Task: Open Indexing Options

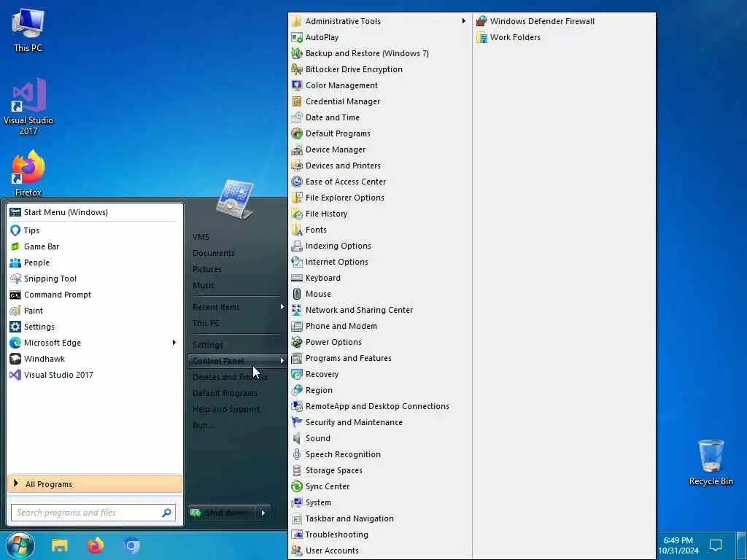Action: pos(379,246)
